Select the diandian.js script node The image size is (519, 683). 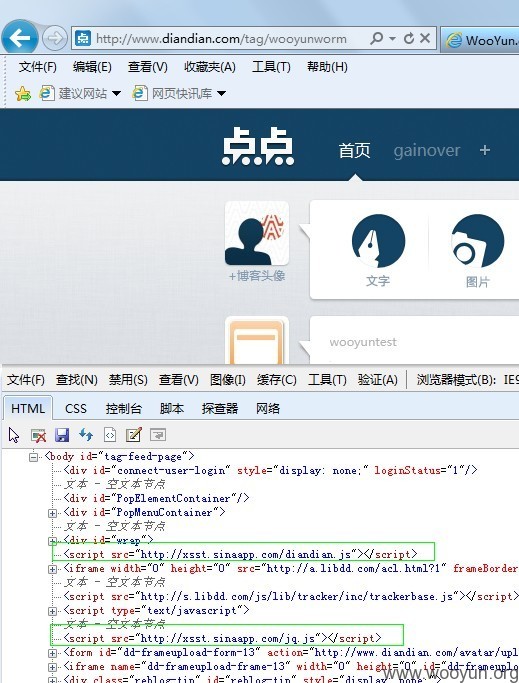click(241, 554)
